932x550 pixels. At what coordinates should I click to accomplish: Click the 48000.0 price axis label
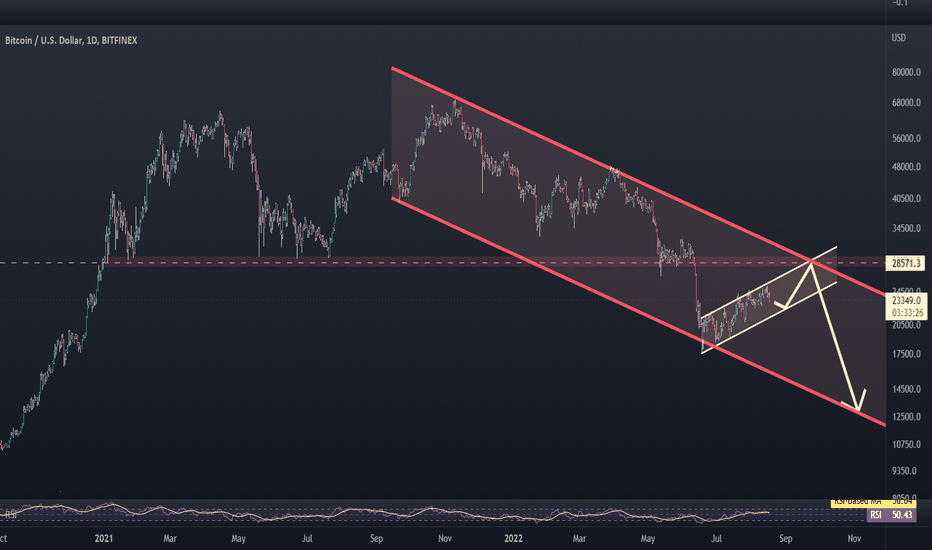tap(906, 167)
